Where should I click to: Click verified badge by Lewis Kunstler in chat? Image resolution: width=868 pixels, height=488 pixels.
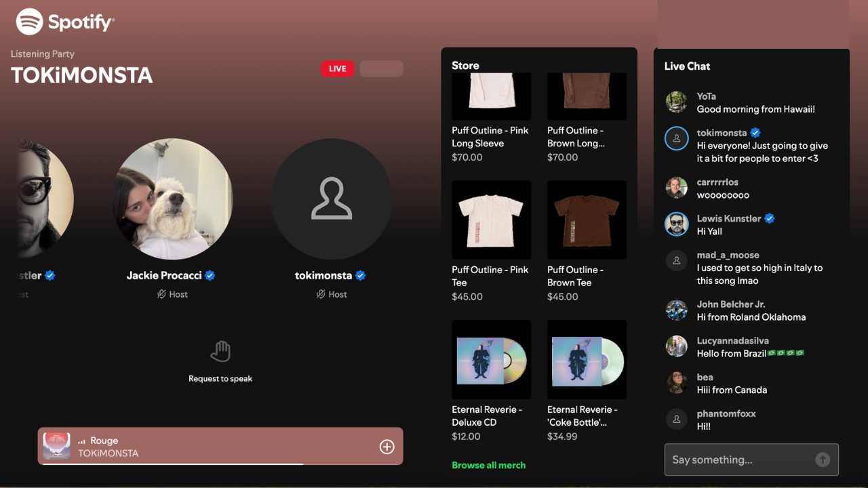tap(770, 218)
